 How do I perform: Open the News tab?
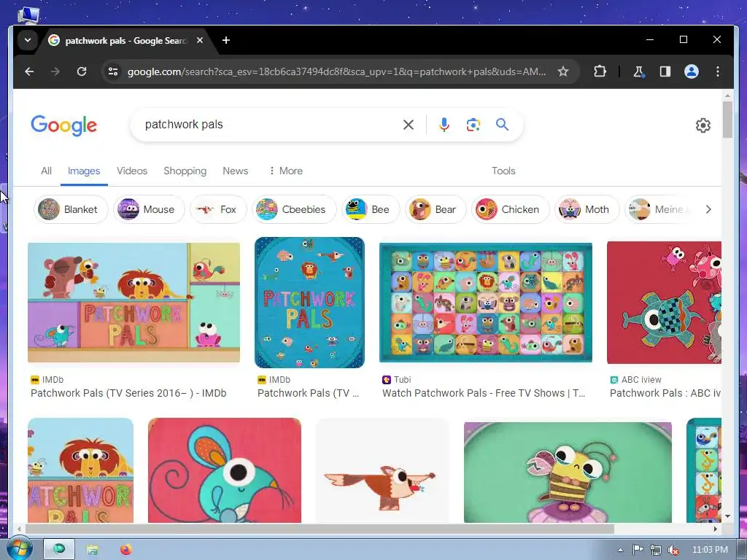236,171
